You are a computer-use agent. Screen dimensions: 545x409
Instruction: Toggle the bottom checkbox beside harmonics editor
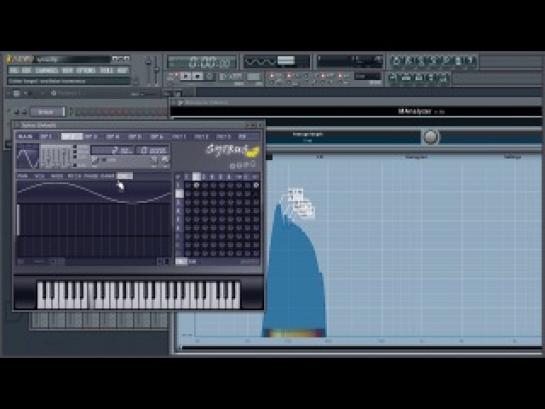75,165
